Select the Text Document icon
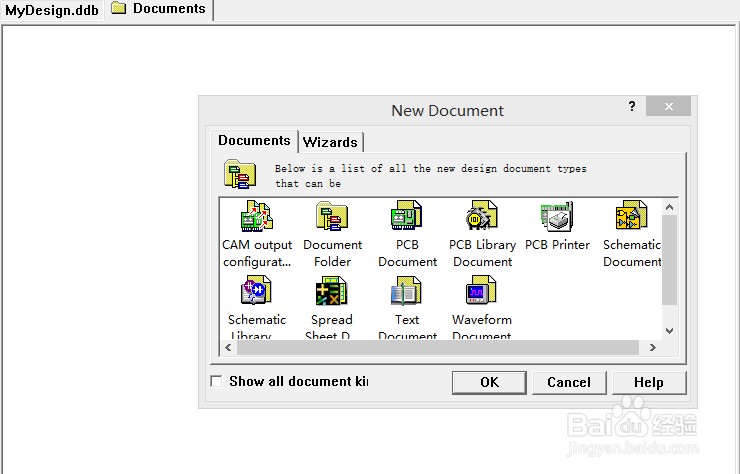 click(406, 290)
